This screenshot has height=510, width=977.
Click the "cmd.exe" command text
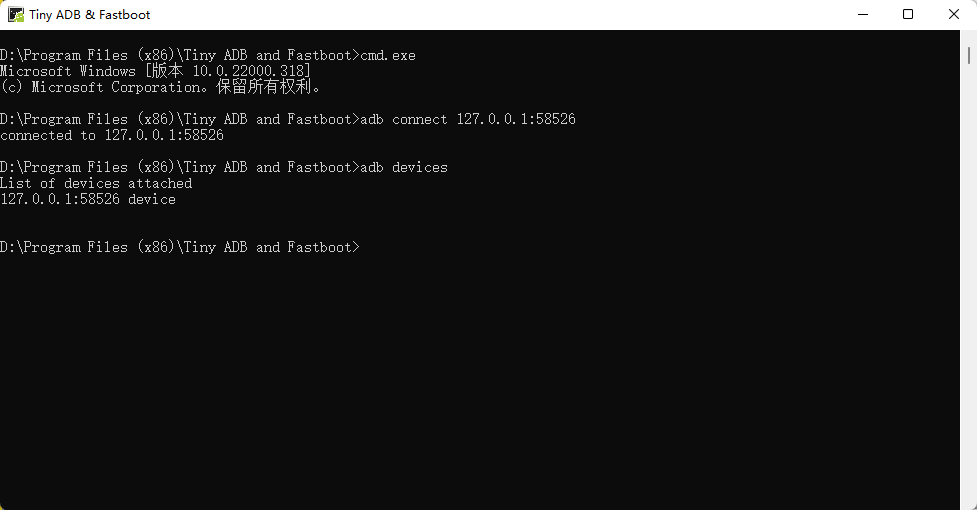tap(388, 56)
